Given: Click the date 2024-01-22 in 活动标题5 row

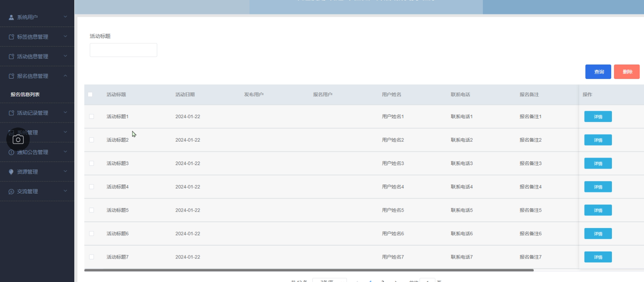Looking at the screenshot, I should 188,210.
